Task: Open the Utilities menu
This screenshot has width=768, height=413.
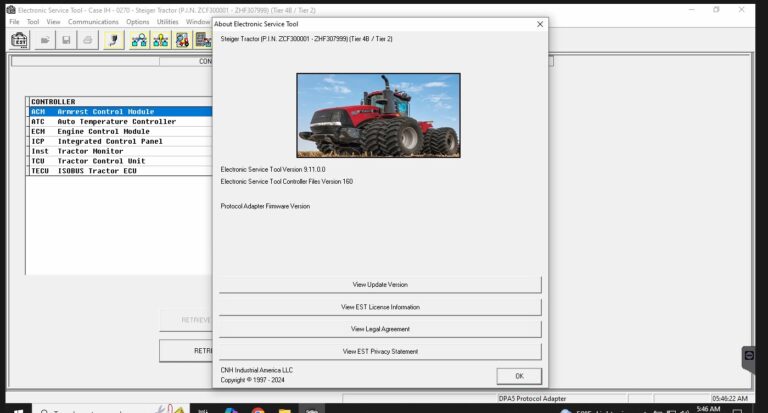Action: (168, 22)
